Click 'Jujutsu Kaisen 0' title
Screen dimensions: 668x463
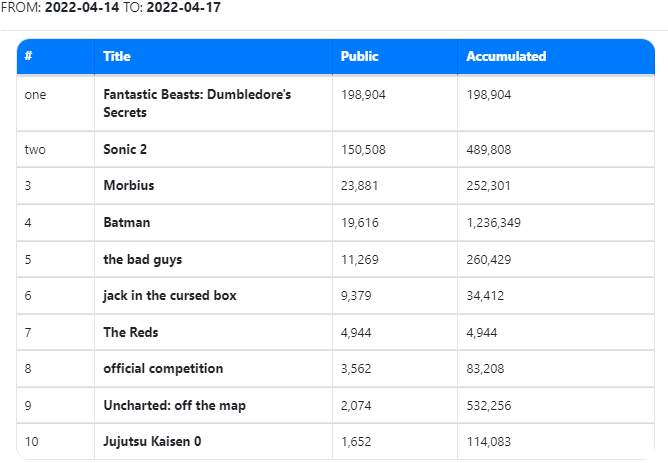(152, 441)
